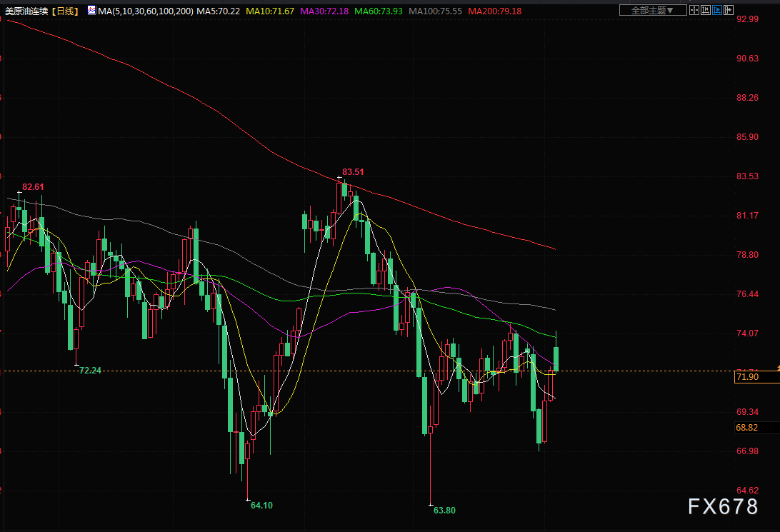Click the MA5:70.22 legend value
Viewport: 780px width, 532px height.
(x=218, y=11)
